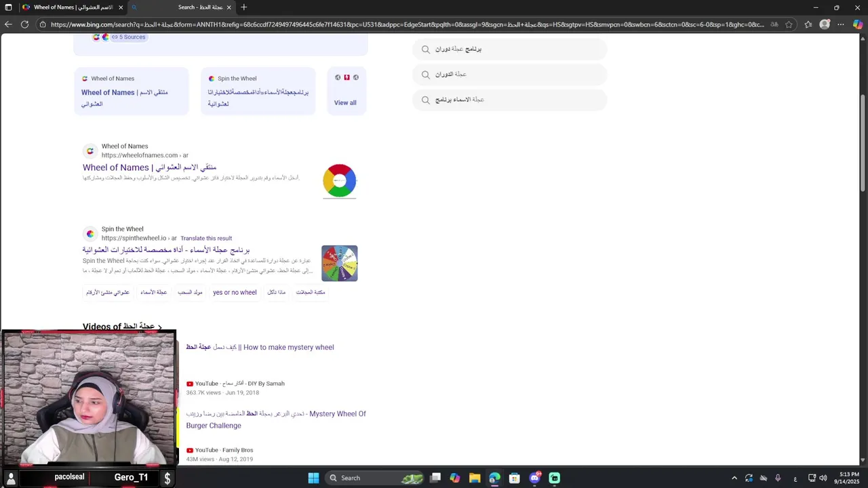The height and width of the screenshot is (488, 868).
Task: Open Edge Settings and more menu
Action: (841, 24)
